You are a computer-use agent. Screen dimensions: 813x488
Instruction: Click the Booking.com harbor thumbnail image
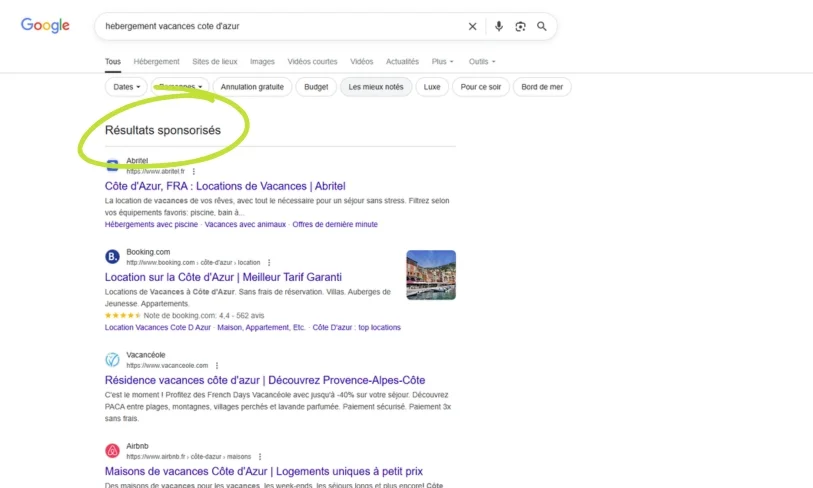tap(431, 275)
